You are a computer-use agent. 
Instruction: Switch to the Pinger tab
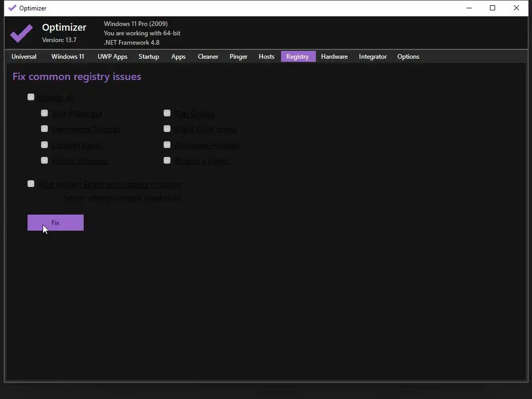238,57
